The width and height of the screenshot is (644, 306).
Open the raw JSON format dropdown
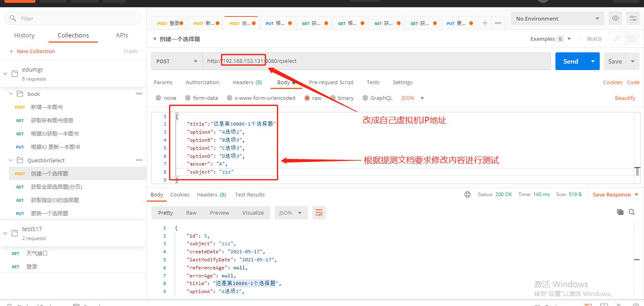click(413, 98)
